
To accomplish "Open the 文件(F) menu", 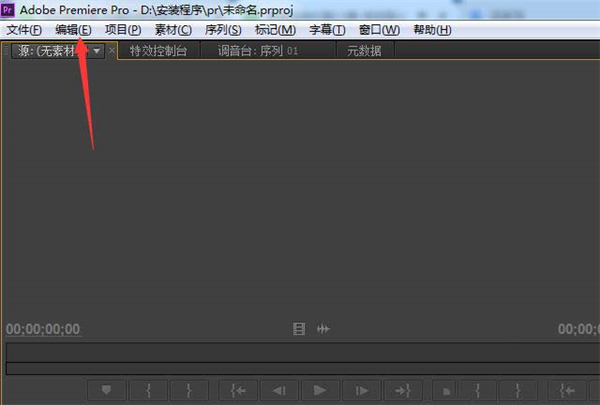I will [x=24, y=30].
